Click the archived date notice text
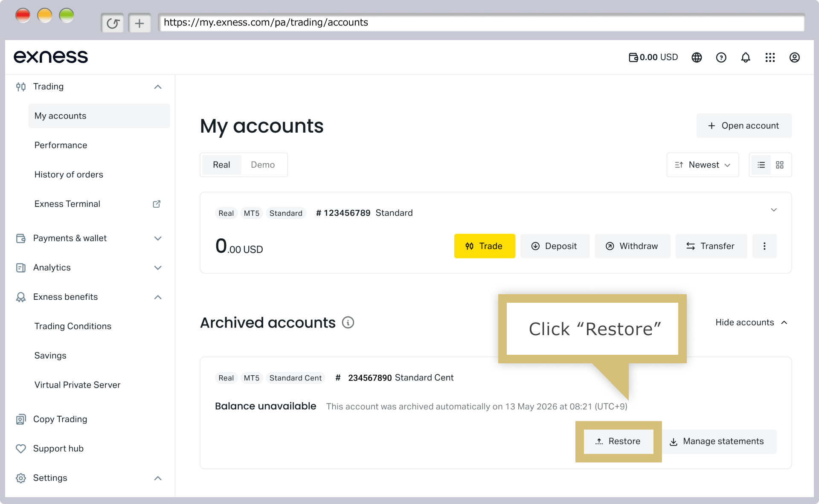Viewport: 819px width, 504px height. click(476, 407)
